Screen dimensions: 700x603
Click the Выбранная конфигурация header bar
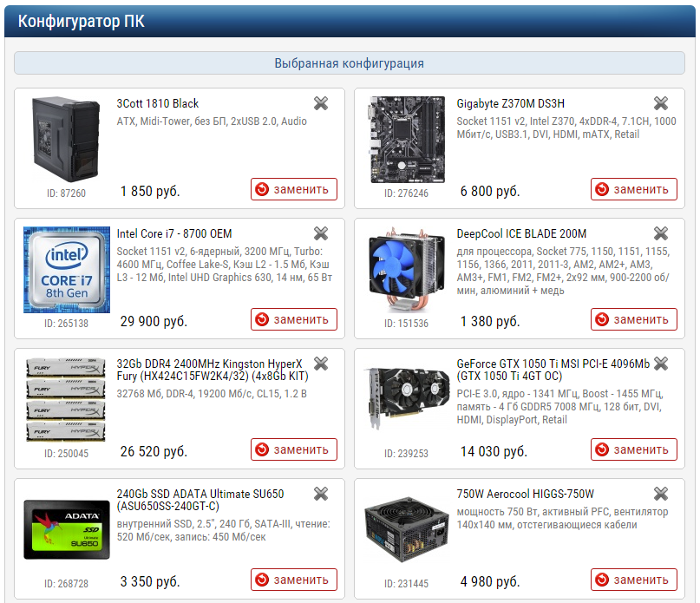[x=349, y=63]
